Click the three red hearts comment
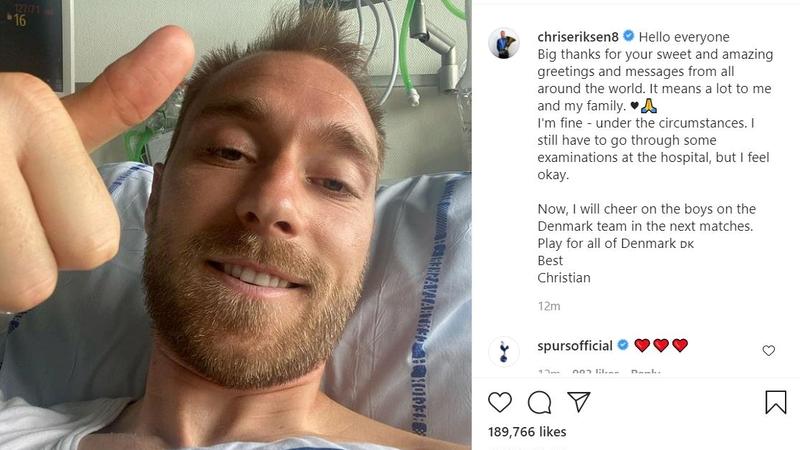800x450 pixels. [x=661, y=345]
